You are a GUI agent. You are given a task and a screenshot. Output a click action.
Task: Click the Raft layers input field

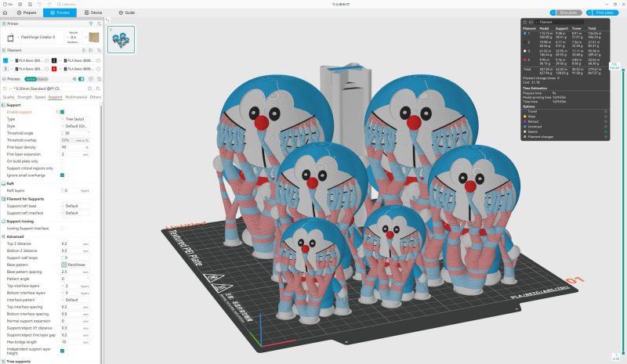74,190
